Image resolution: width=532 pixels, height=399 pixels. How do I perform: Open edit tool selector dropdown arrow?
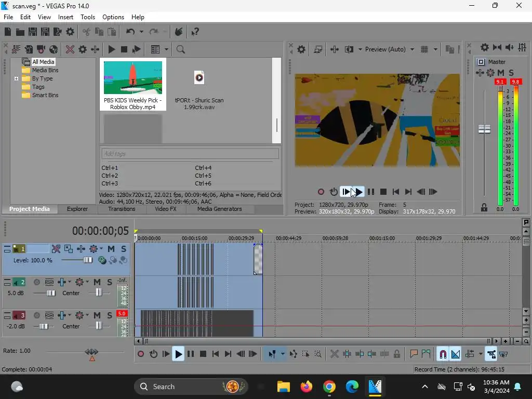pos(283,354)
